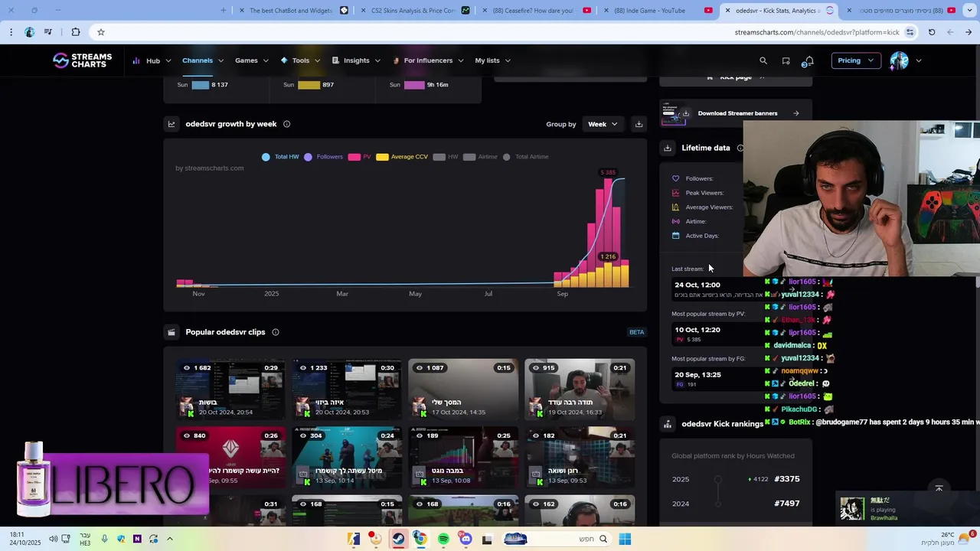Bookmark this page with the star icon
980x551 pixels.
point(101,32)
